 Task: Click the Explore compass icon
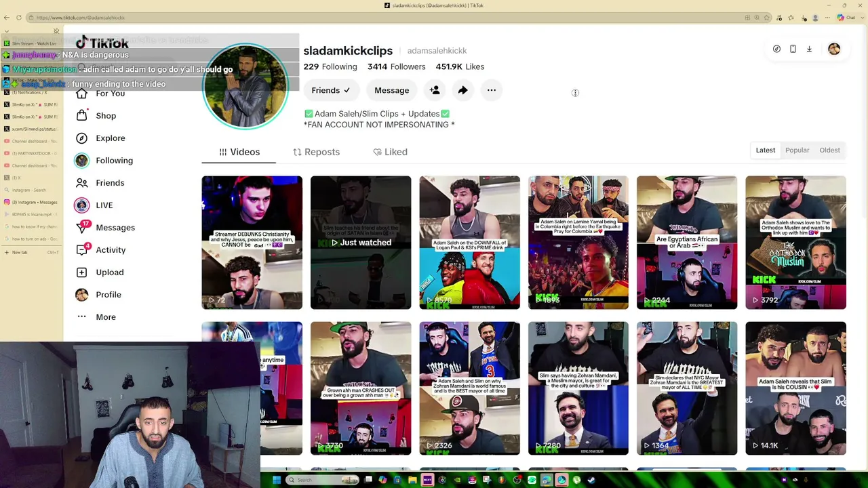[x=81, y=138]
